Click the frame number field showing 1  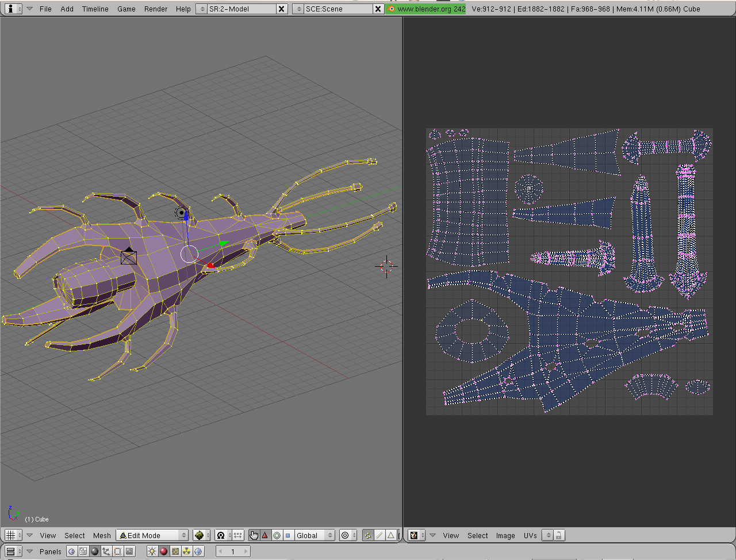coord(233,551)
